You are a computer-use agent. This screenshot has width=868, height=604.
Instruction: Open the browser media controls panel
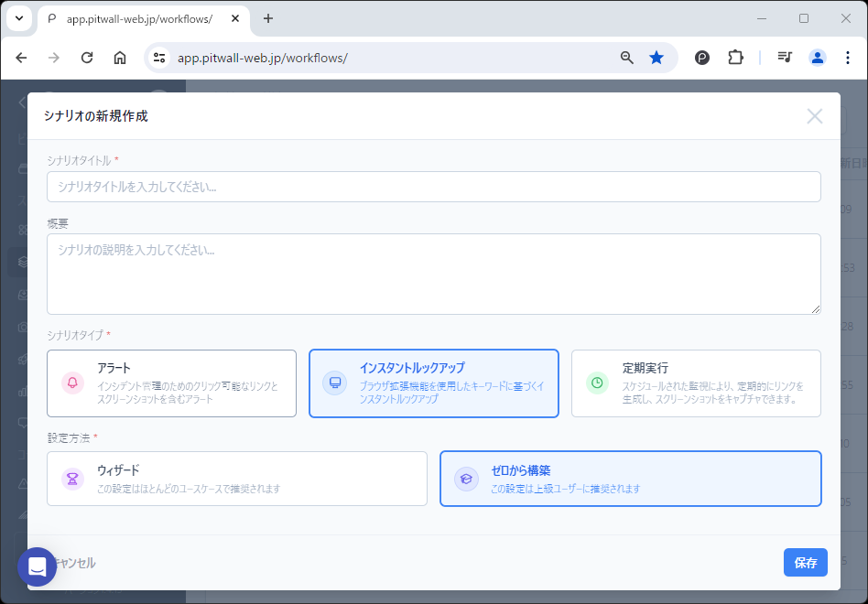click(x=785, y=57)
